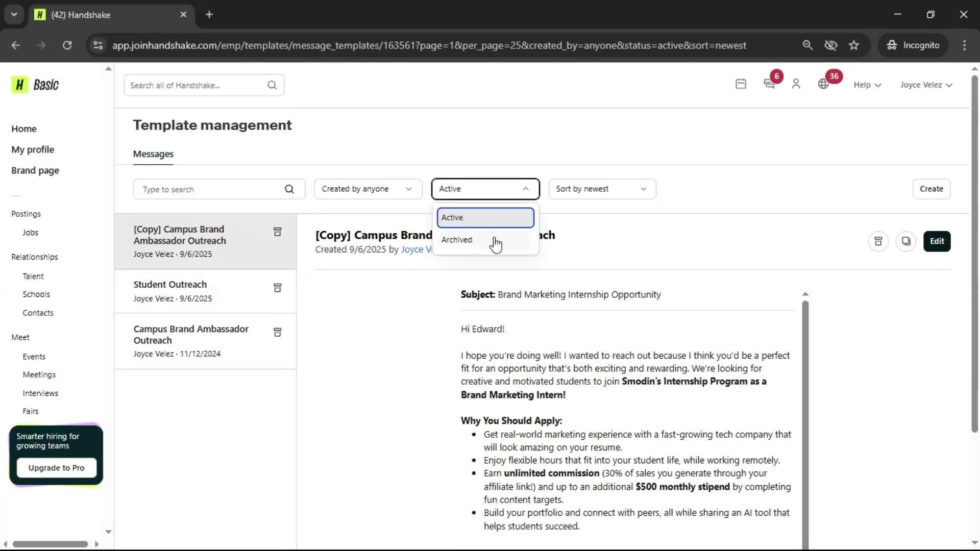Duplicate the open template with copy icon
The width and height of the screenshot is (980, 551).
(x=905, y=241)
